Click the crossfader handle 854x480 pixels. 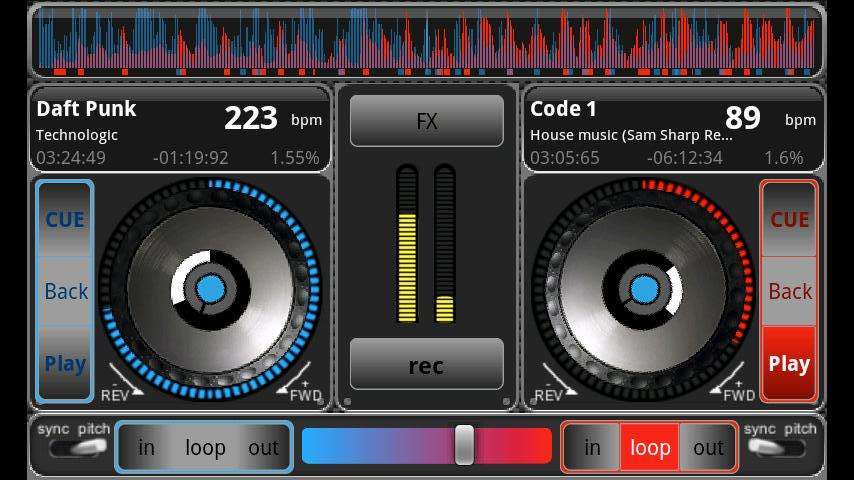coord(464,445)
